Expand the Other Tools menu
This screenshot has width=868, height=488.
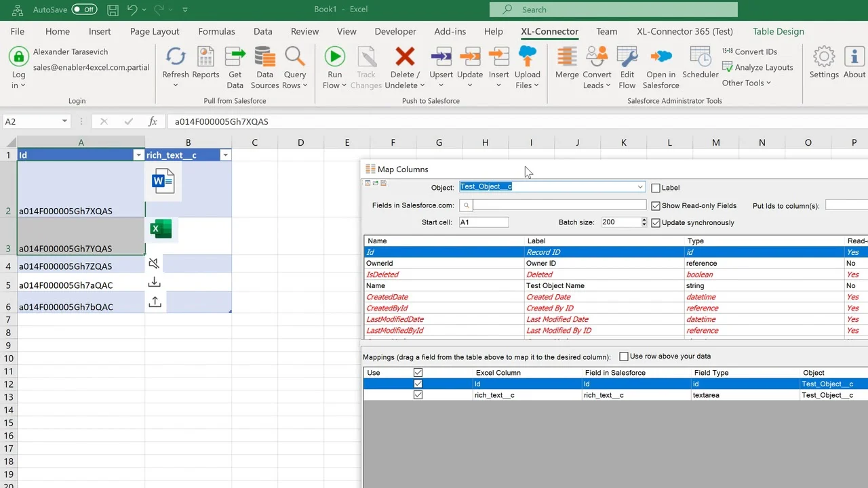[x=747, y=83]
